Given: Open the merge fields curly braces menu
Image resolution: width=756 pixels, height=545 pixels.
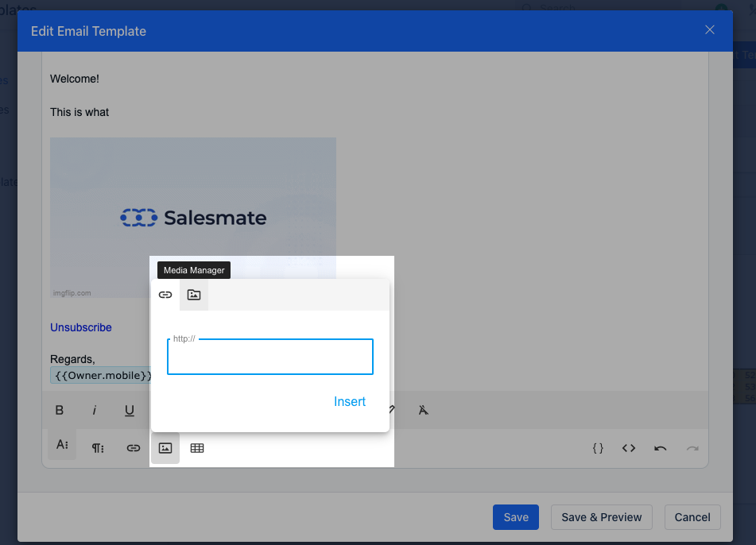Looking at the screenshot, I should click(598, 448).
